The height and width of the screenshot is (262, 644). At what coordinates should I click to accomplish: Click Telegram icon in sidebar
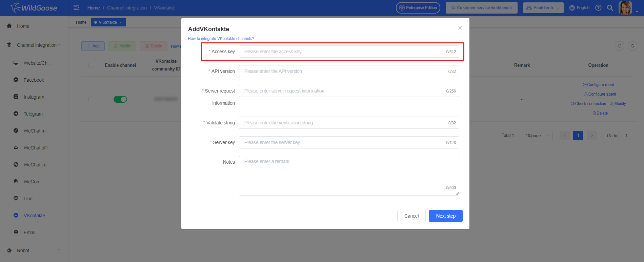point(16,114)
